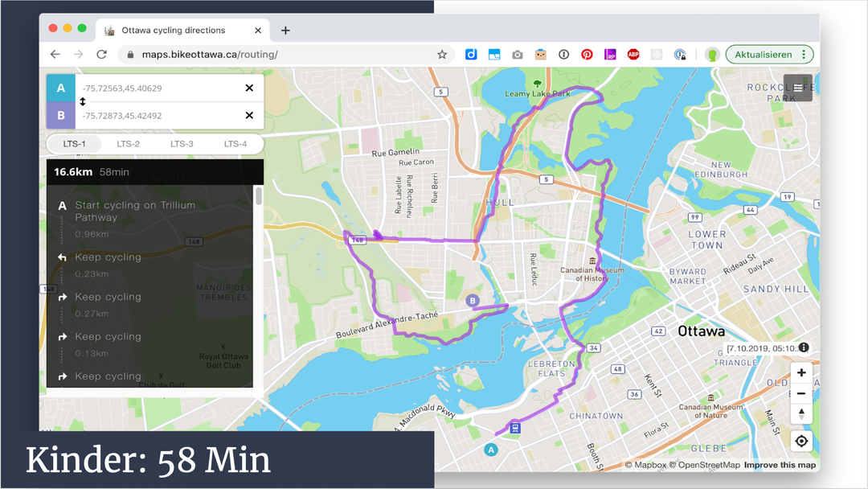Reset map orientation with the compass arrow

tap(800, 413)
